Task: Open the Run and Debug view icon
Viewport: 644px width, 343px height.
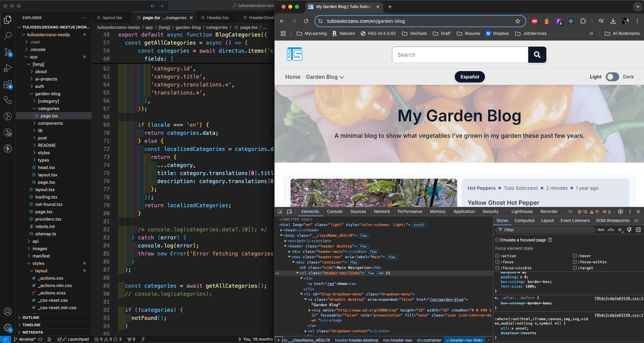Action: [x=8, y=68]
